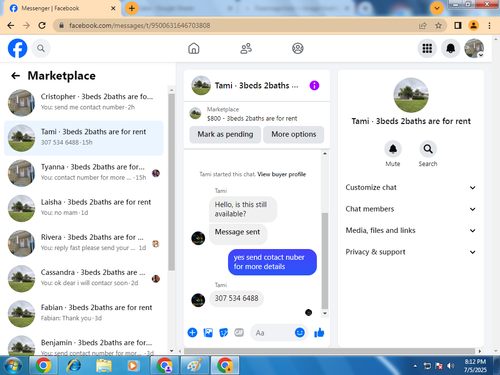
Task: Open conversation information purple icon
Action: [x=314, y=86]
